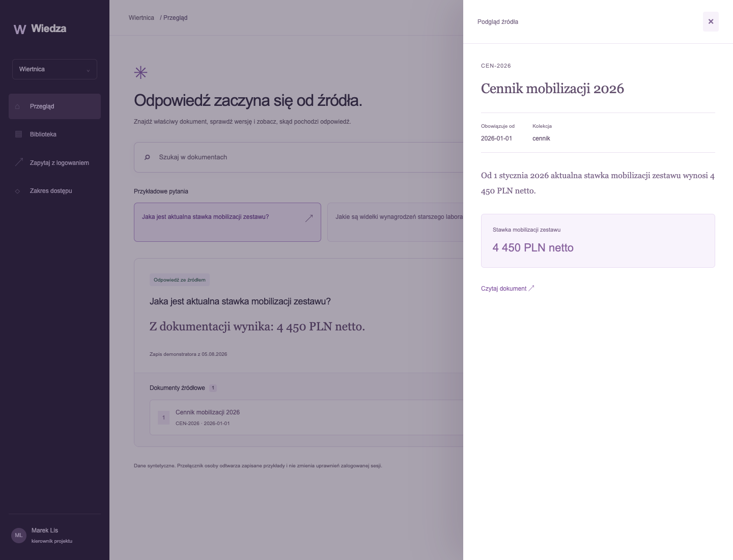This screenshot has height=560, width=733.
Task: Click the Zakres dostępu diamond icon
Action: pyautogui.click(x=18, y=191)
